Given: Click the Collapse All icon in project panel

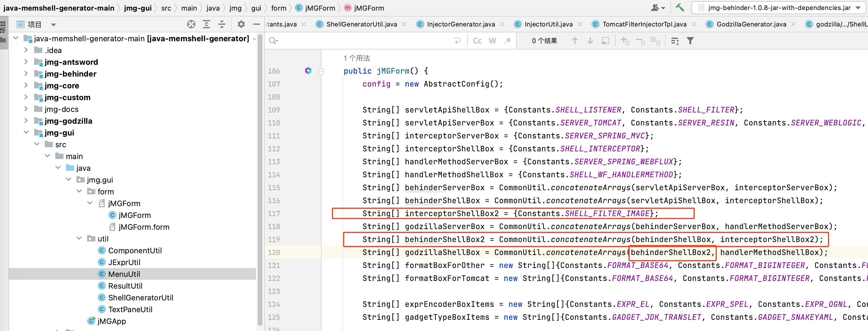Looking at the screenshot, I should pyautogui.click(x=222, y=24).
